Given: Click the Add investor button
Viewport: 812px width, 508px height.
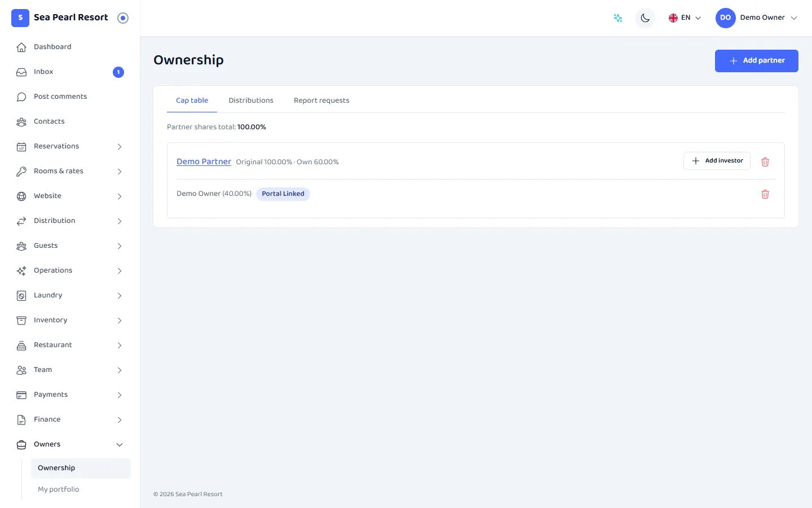Looking at the screenshot, I should 717,161.
